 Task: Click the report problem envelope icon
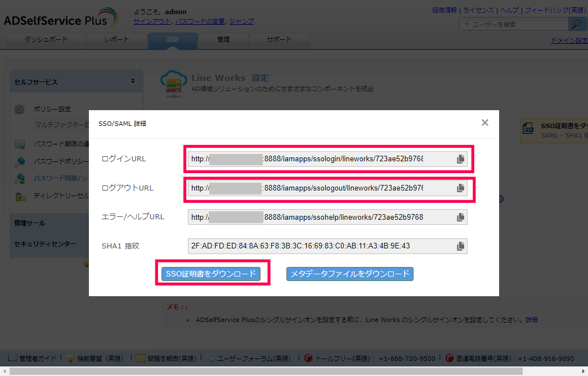tap(140, 359)
